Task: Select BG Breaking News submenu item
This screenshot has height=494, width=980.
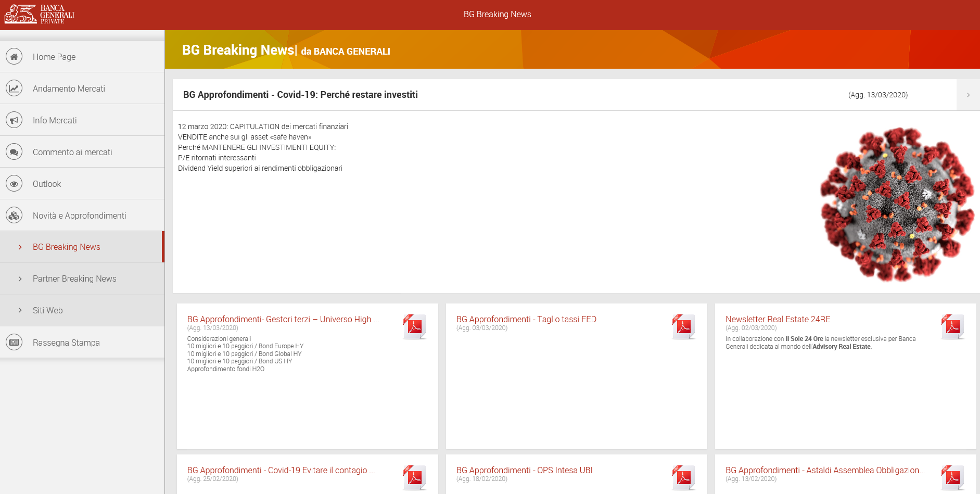Action: 82,247
